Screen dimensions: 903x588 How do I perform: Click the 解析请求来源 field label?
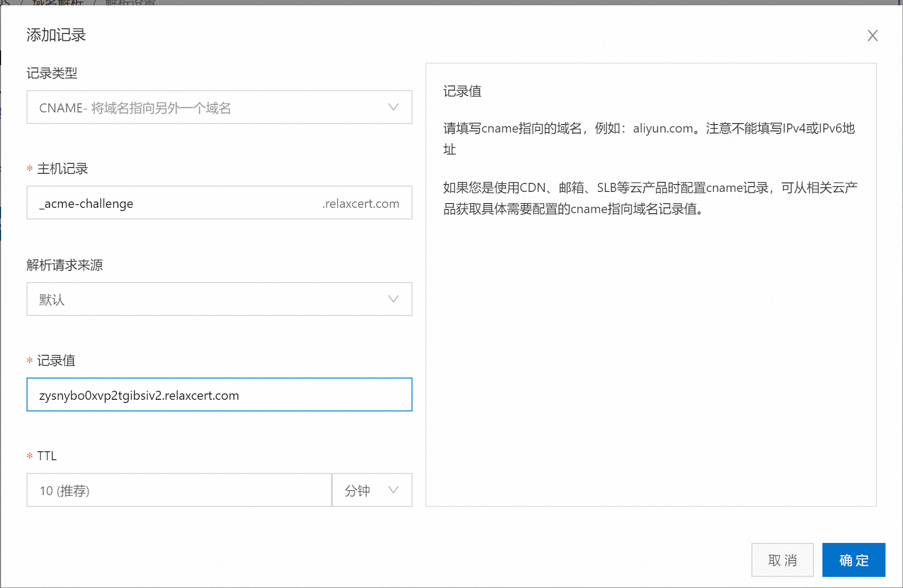click(x=65, y=265)
